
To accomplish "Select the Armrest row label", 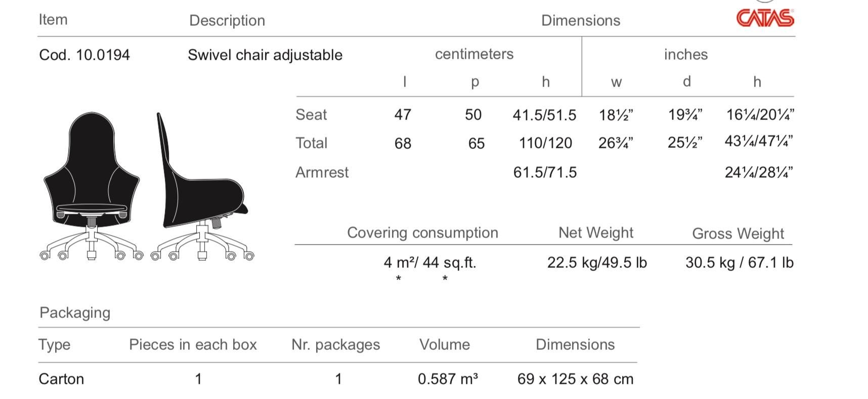I will pos(322,173).
